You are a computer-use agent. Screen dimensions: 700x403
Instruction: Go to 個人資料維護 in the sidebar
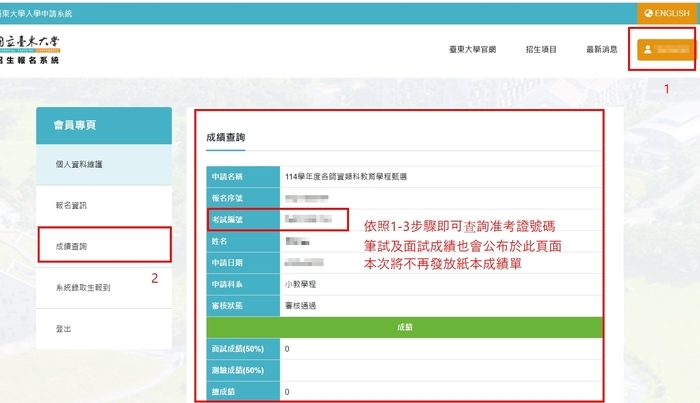79,164
